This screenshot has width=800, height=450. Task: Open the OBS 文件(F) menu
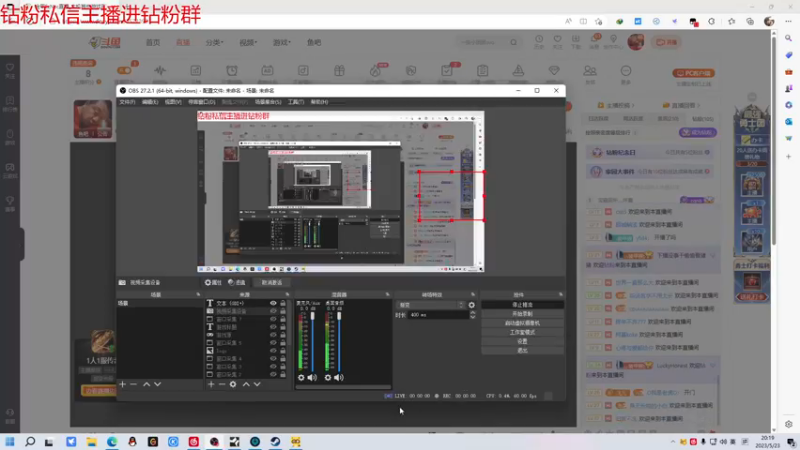[127, 102]
